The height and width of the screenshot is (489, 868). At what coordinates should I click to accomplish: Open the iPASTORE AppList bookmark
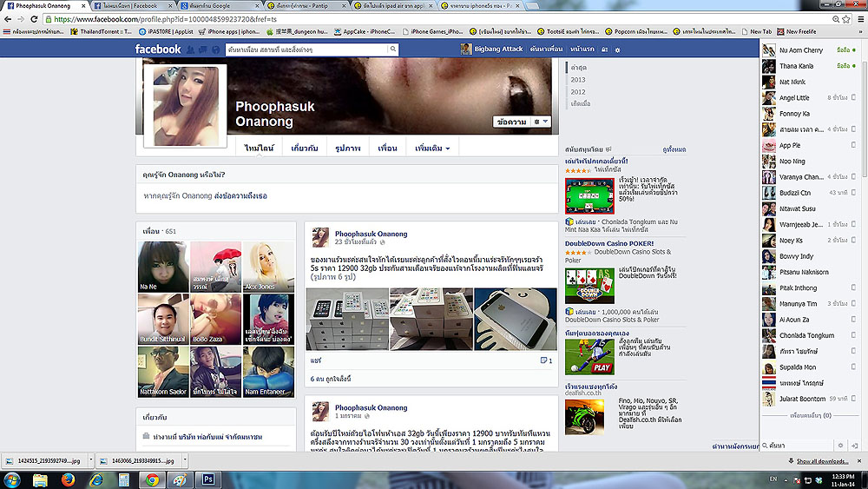coord(166,31)
